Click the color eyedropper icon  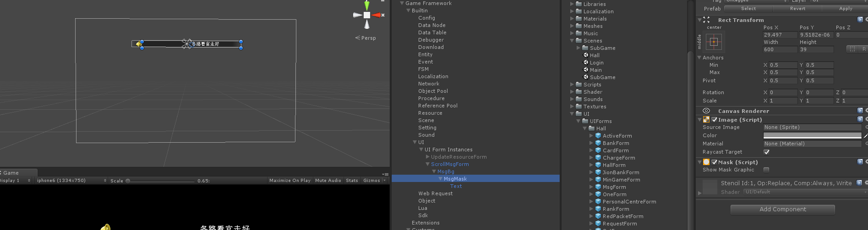tap(865, 135)
